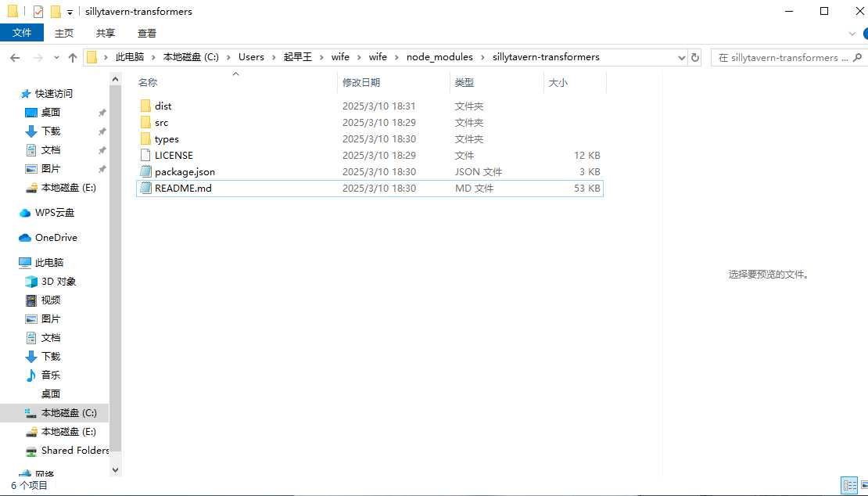868x496 pixels.
Task: Expand the chevron after 本地磁盘 (C:) in path
Action: pos(229,57)
